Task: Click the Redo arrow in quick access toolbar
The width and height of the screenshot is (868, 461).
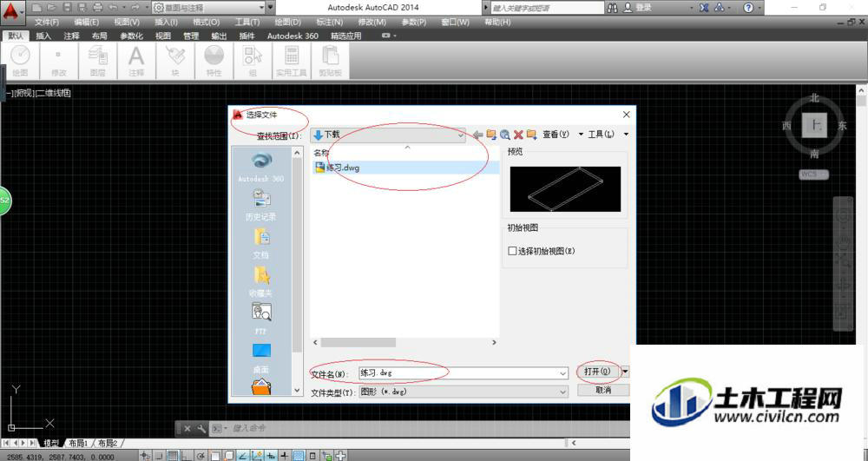Action: pos(135,8)
